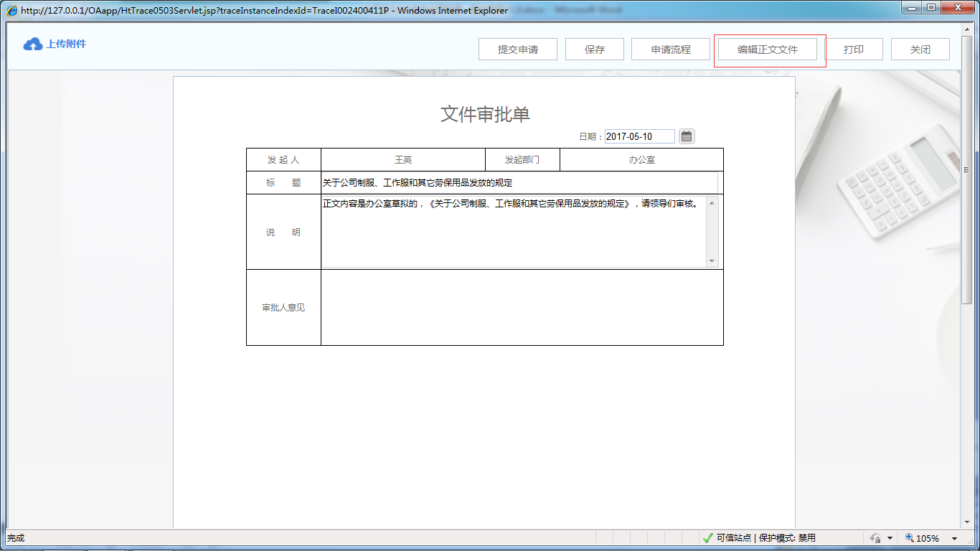
Task: Open 申请流程 to view the workflow
Action: (x=670, y=49)
